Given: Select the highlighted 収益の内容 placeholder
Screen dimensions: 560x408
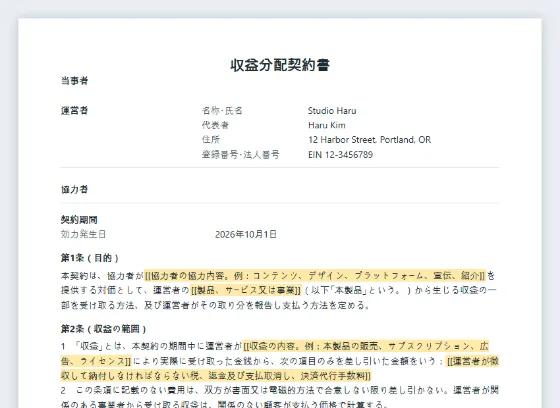Looking at the screenshot, I should 274,354.
